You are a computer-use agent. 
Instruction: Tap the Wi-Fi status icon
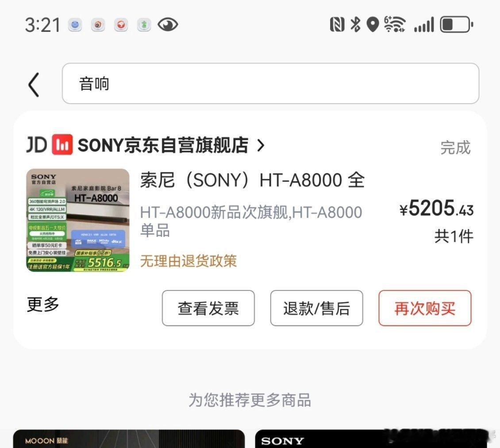pyautogui.click(x=395, y=24)
